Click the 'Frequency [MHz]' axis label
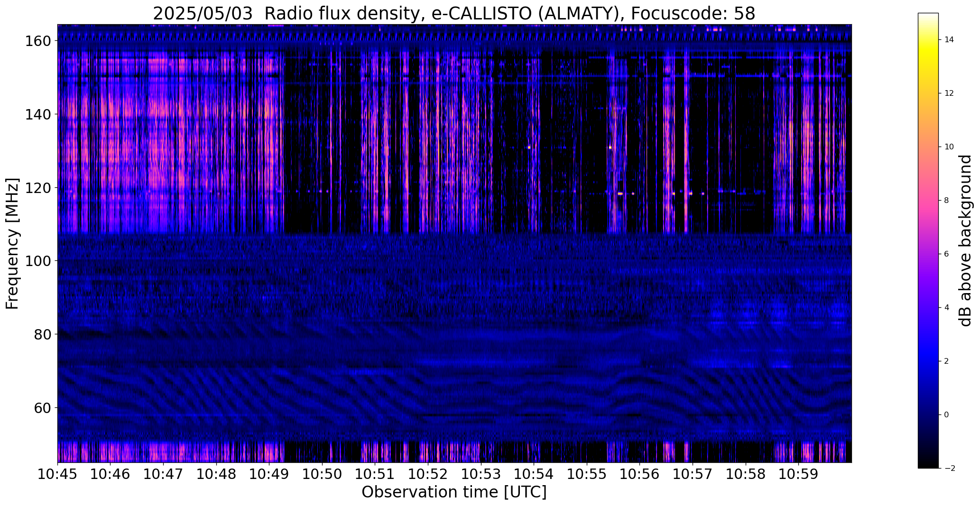980x506 pixels. pos(12,244)
